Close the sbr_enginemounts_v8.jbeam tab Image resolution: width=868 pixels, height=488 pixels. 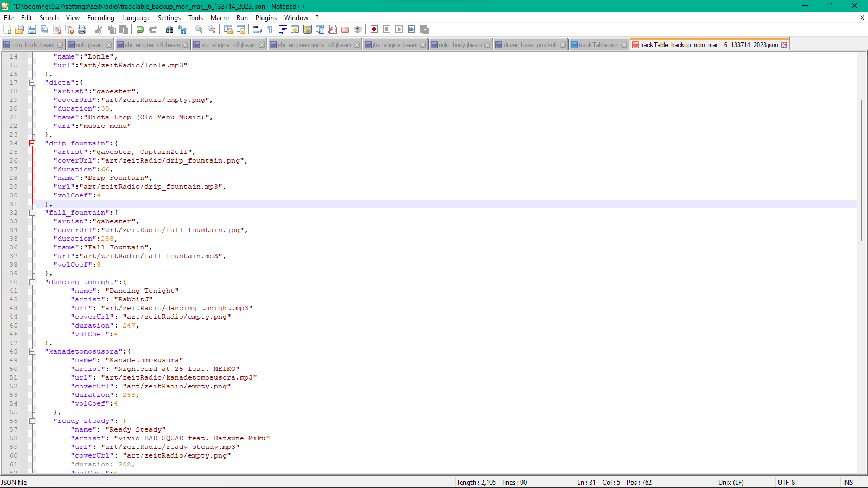[x=356, y=45]
